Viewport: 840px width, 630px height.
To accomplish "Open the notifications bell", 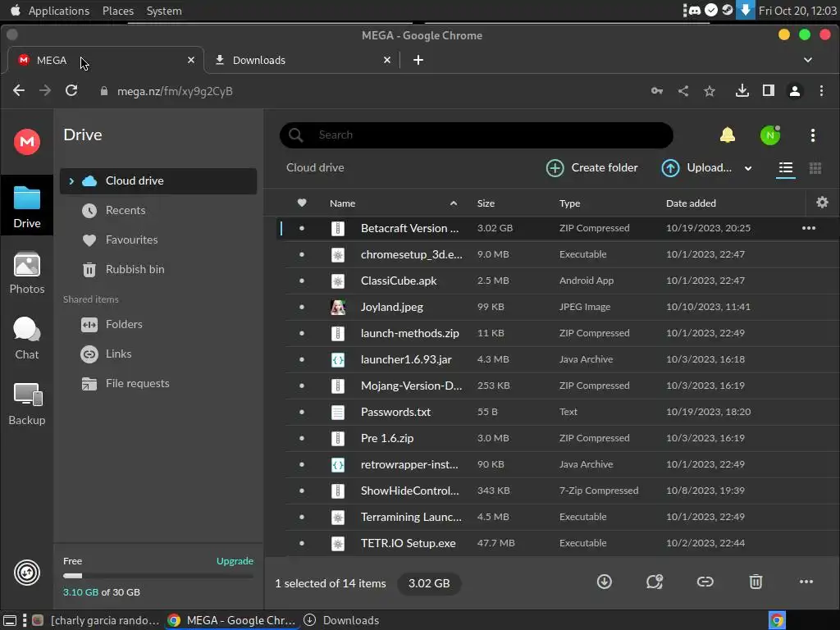I will 727,135.
